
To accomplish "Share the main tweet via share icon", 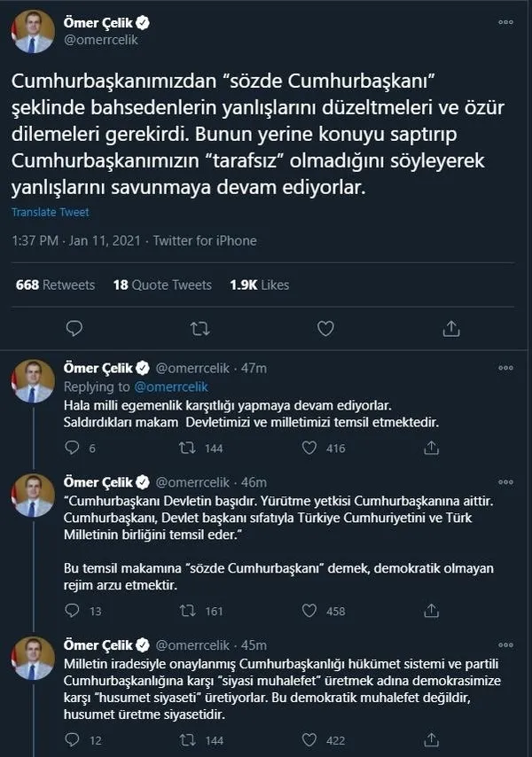I will [451, 329].
